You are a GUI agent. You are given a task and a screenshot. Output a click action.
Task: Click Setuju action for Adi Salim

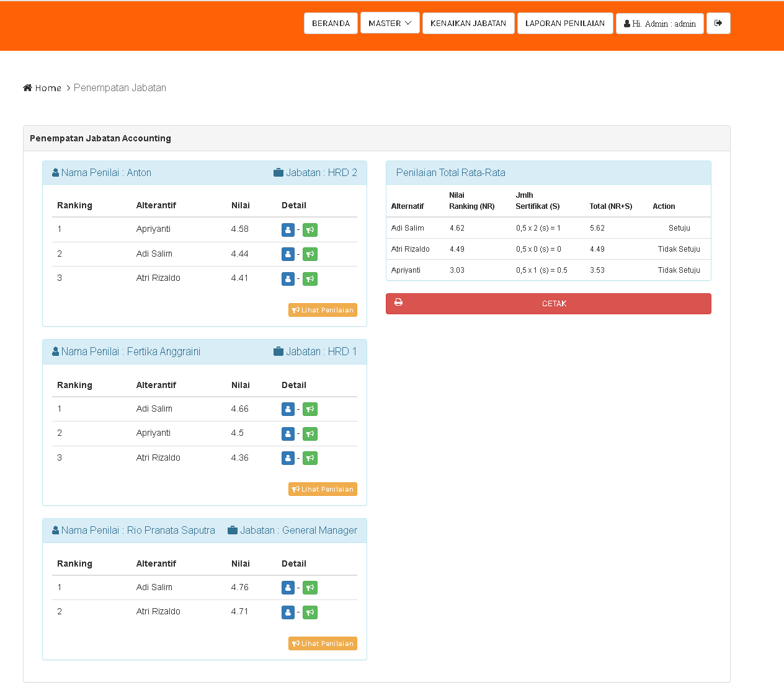(x=679, y=228)
